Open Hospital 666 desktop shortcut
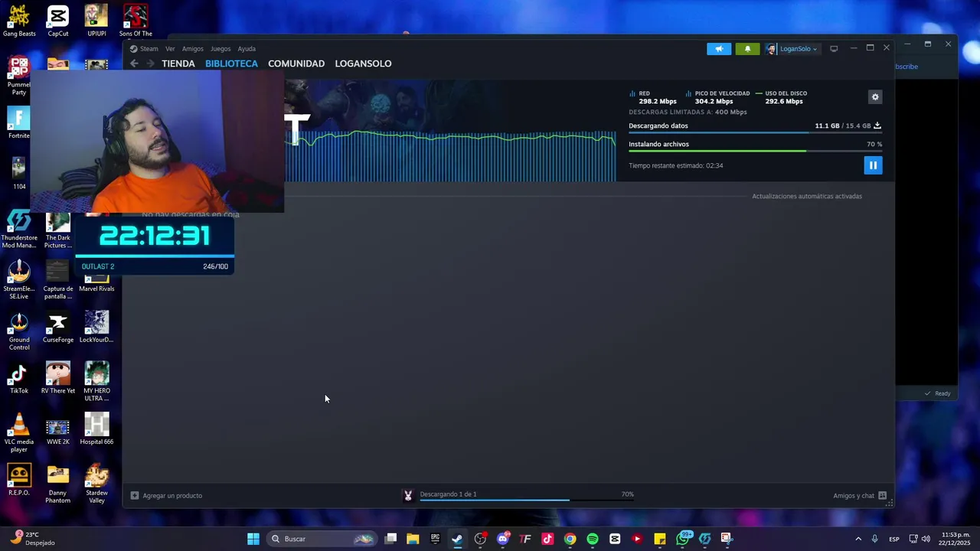980x551 pixels. (96, 429)
